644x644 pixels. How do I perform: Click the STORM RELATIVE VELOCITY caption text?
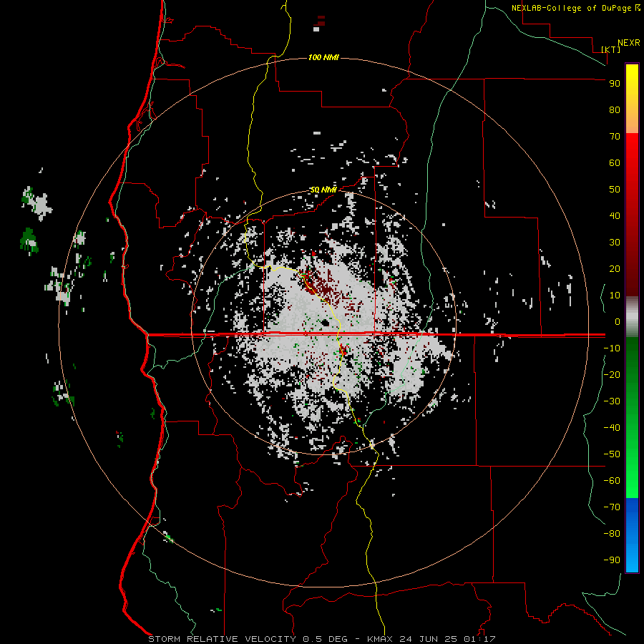[x=222, y=639]
